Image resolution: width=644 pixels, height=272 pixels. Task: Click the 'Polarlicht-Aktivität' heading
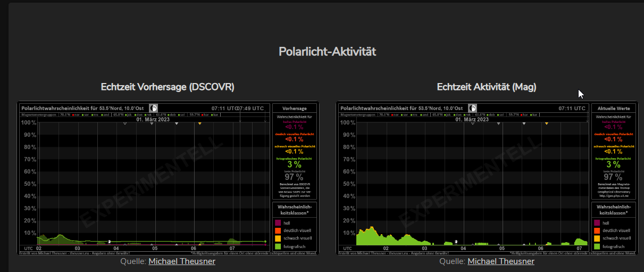[x=328, y=52]
